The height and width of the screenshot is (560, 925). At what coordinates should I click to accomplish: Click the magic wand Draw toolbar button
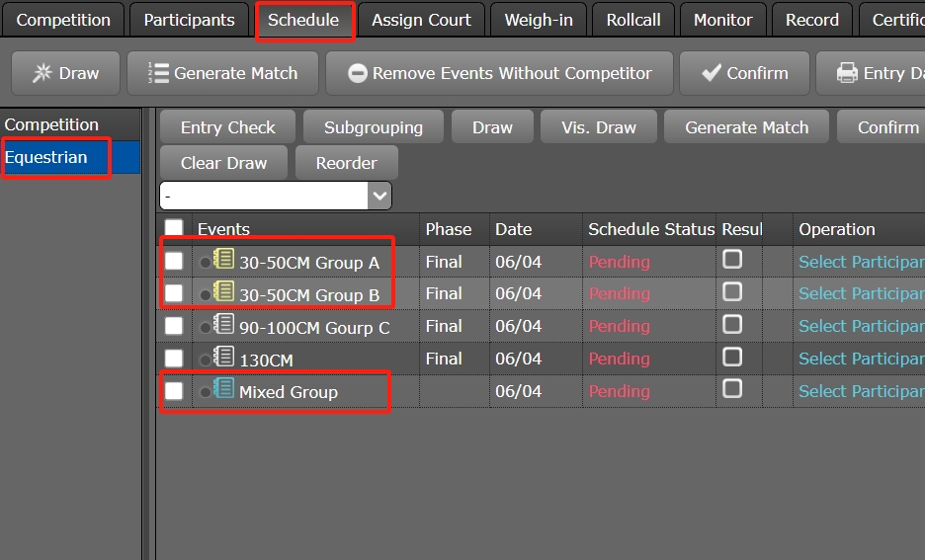pos(65,73)
